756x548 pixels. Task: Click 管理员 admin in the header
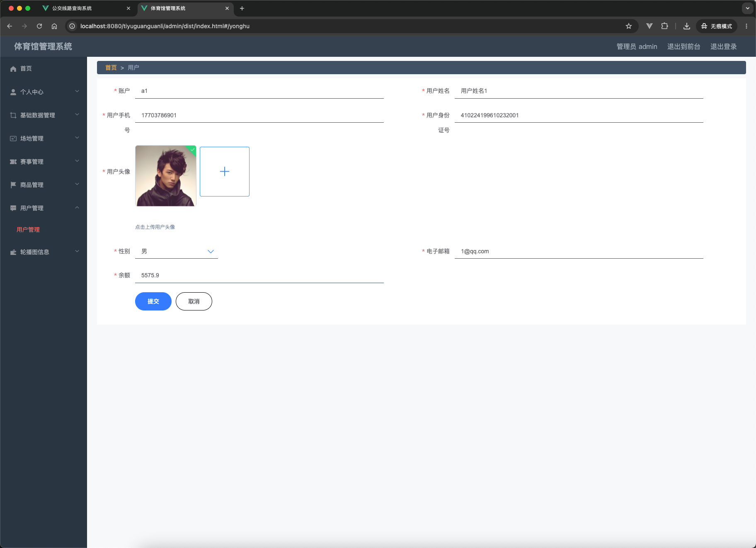pos(637,47)
